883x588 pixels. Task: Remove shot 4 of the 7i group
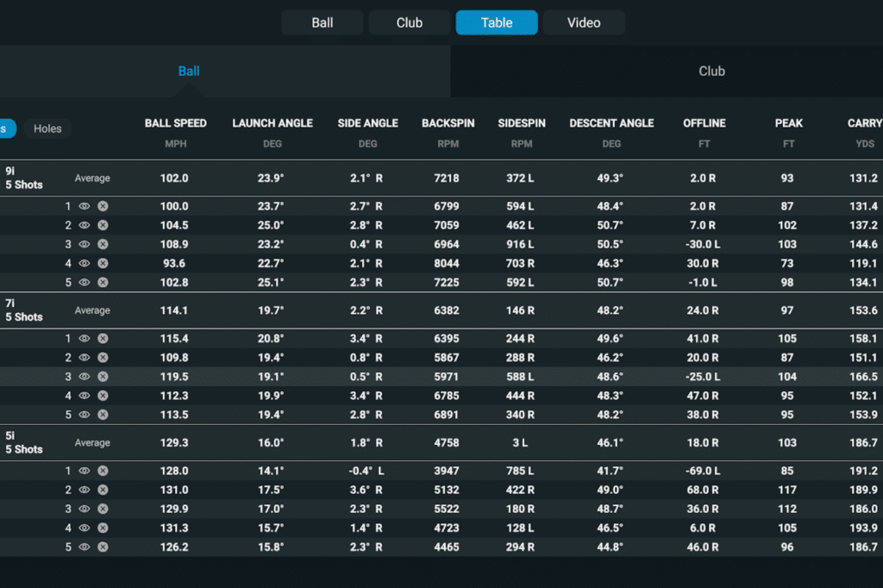point(103,396)
